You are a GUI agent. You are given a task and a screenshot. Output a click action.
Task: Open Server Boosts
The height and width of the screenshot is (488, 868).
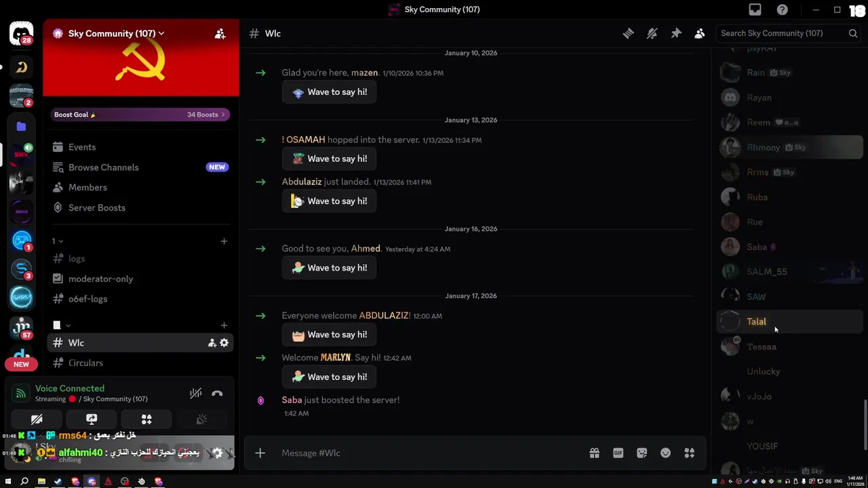(x=140, y=207)
